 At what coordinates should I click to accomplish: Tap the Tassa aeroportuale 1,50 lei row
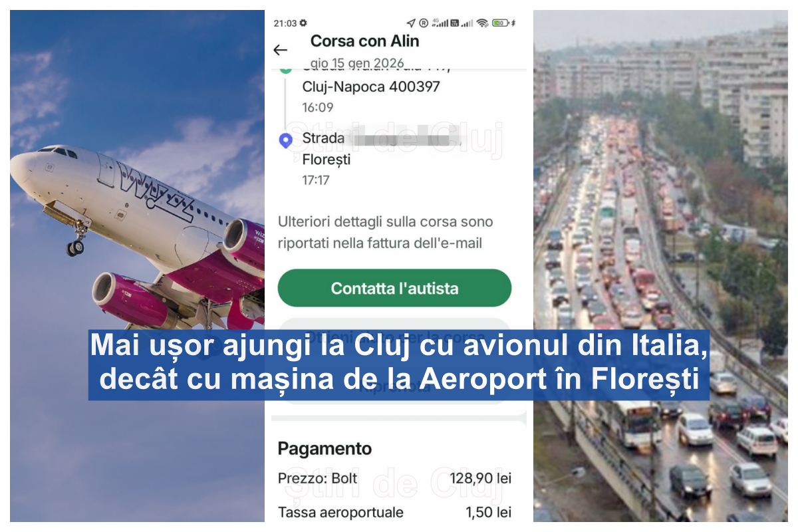coord(395,512)
